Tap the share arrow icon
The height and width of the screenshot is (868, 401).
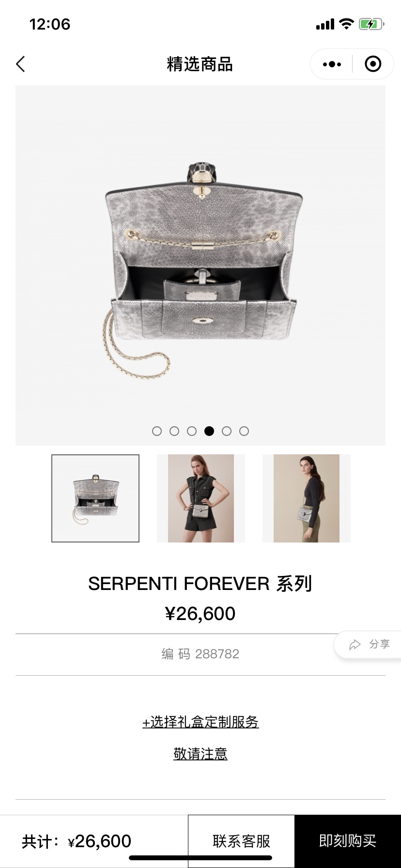355,644
